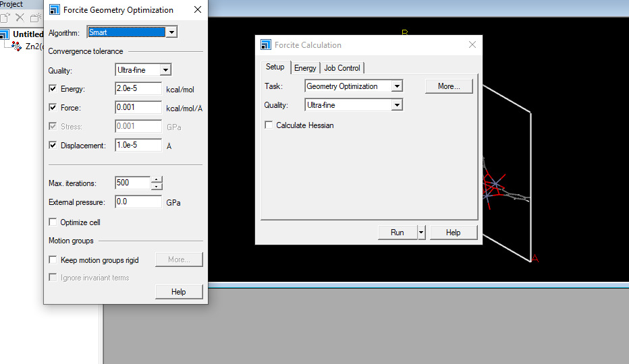The width and height of the screenshot is (629, 364).
Task: Click the Forcite Geometry Optimization title icon
Action: point(55,9)
